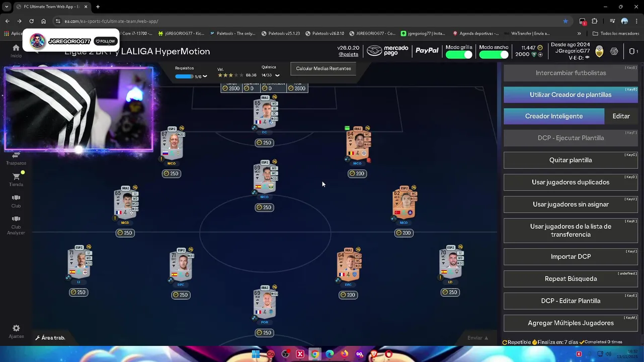
Task: Open the Club sidebar section
Action: tap(16, 201)
